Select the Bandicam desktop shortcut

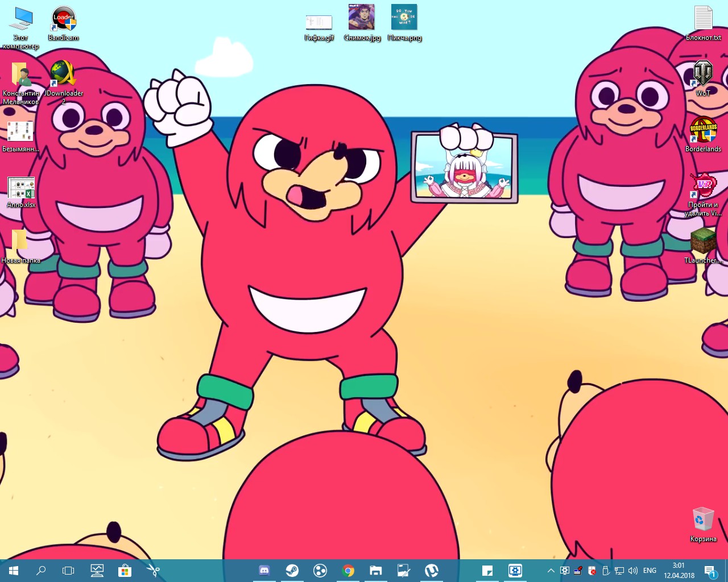64,23
